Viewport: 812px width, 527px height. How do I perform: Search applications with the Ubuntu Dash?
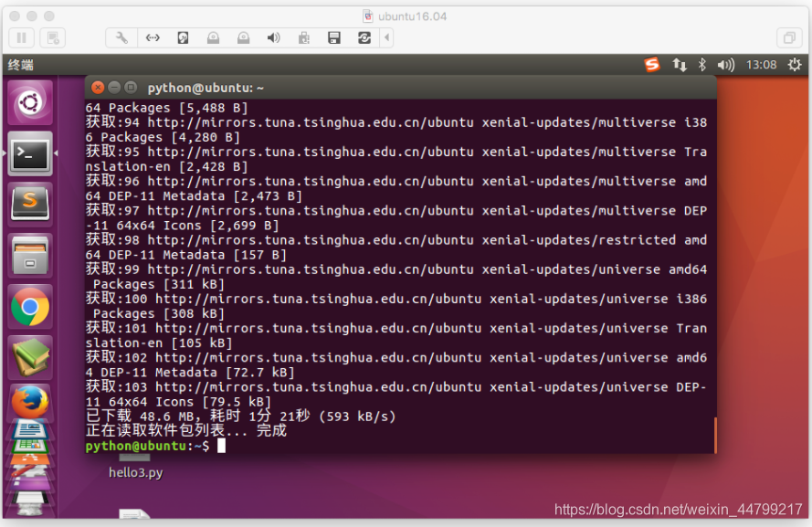pos(29,103)
